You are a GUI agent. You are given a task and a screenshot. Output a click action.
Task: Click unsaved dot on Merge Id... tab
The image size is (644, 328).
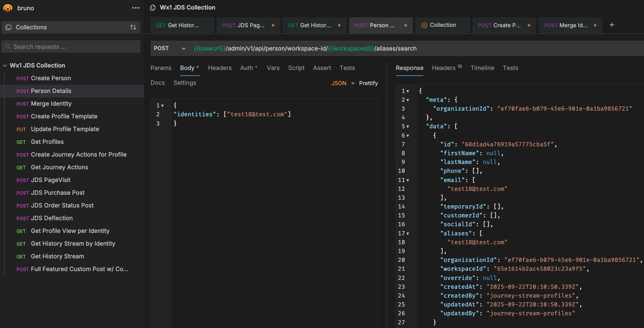pos(595,25)
